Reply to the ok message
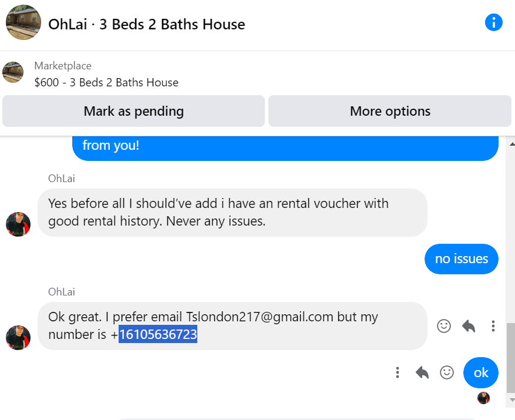Screen dimensions: 515x420 click(x=422, y=372)
